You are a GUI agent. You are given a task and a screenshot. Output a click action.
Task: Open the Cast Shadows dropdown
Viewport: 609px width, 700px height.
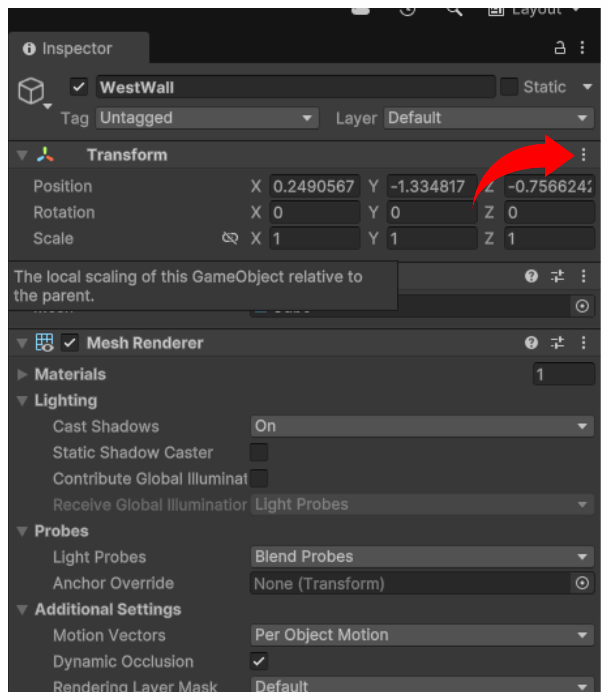click(422, 426)
